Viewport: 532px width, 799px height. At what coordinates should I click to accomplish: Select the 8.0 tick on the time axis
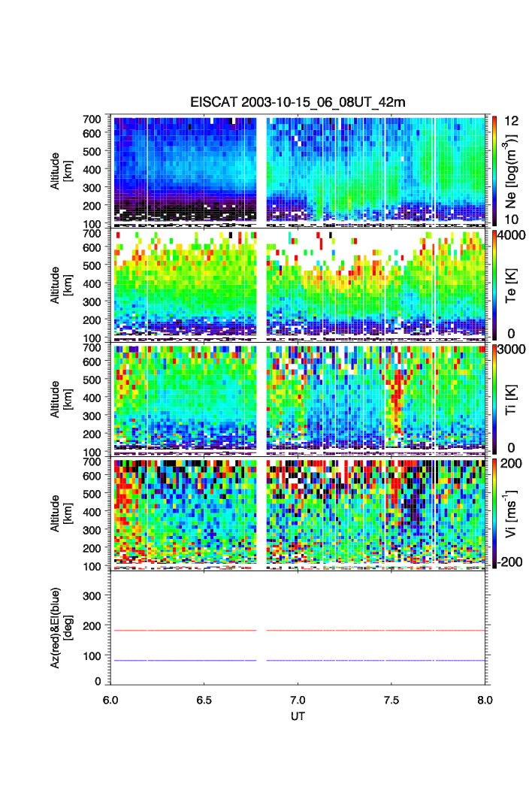pyautogui.click(x=485, y=699)
